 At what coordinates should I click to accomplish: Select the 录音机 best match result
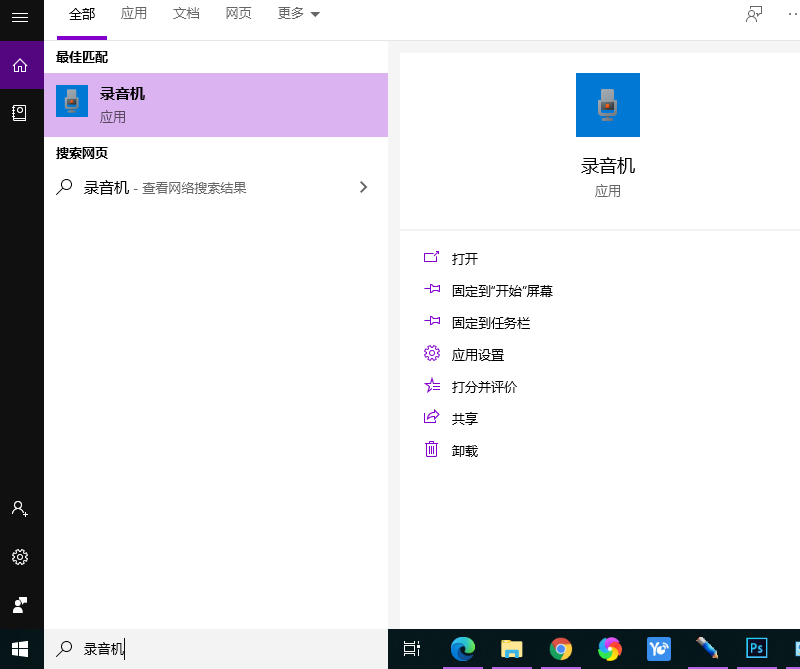coord(215,105)
